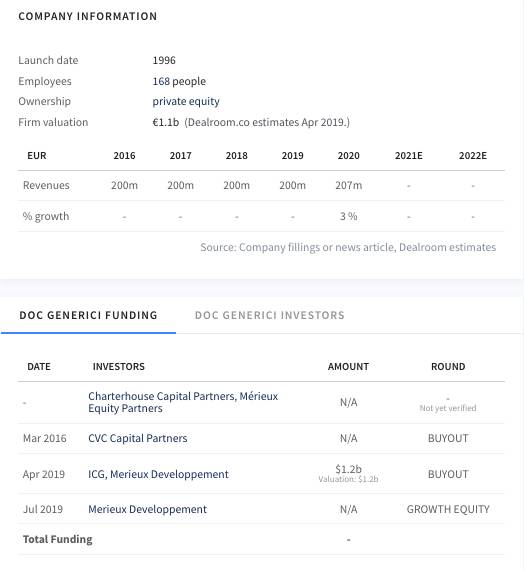Open the CVC Capital Partners link
This screenshot has height=571, width=524.
click(x=138, y=438)
